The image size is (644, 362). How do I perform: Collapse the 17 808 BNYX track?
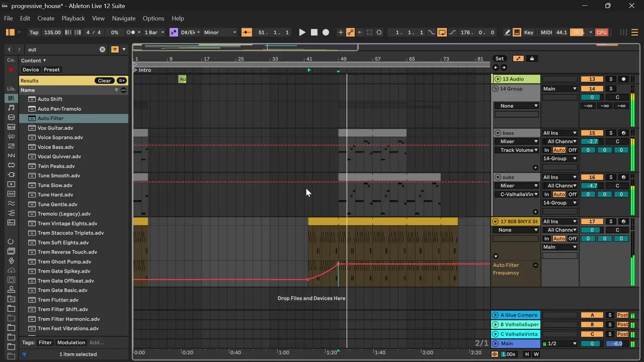[496, 222]
